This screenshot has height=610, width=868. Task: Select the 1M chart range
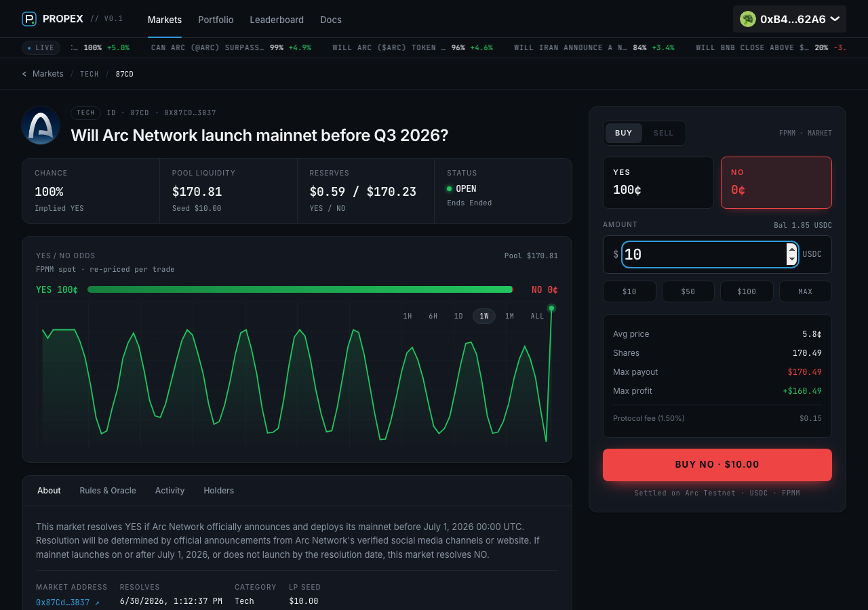pos(509,316)
